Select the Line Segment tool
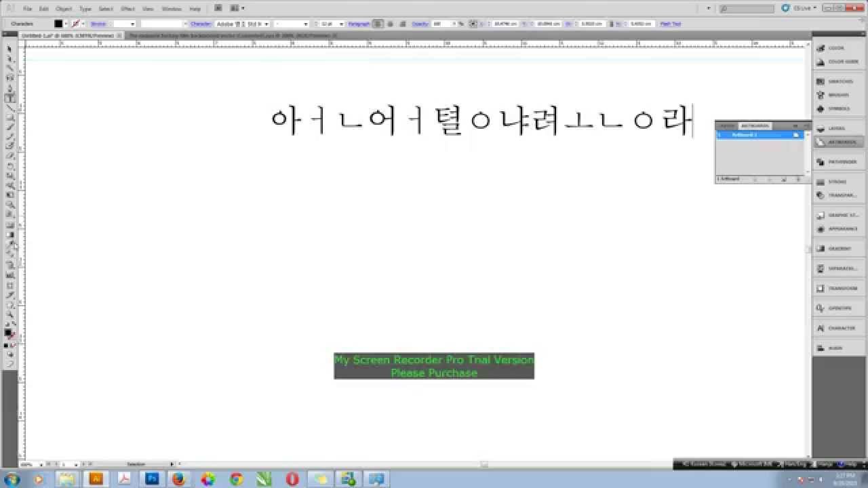868x488 pixels. [9, 108]
